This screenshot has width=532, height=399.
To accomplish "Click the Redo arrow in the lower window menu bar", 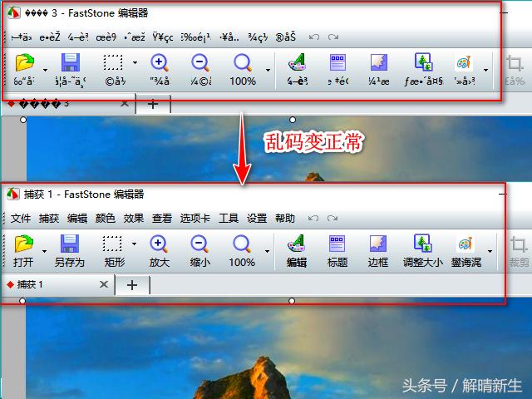I will pyautogui.click(x=332, y=218).
